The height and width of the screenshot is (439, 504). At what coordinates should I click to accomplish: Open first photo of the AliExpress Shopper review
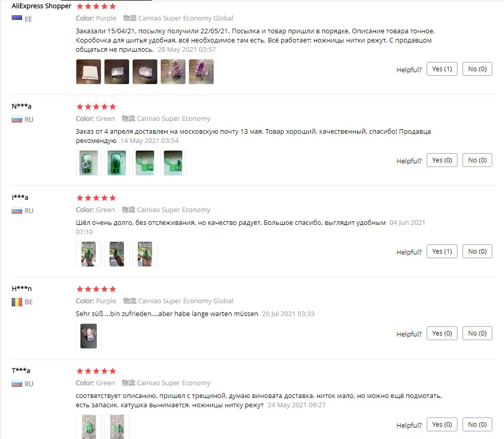coord(89,72)
